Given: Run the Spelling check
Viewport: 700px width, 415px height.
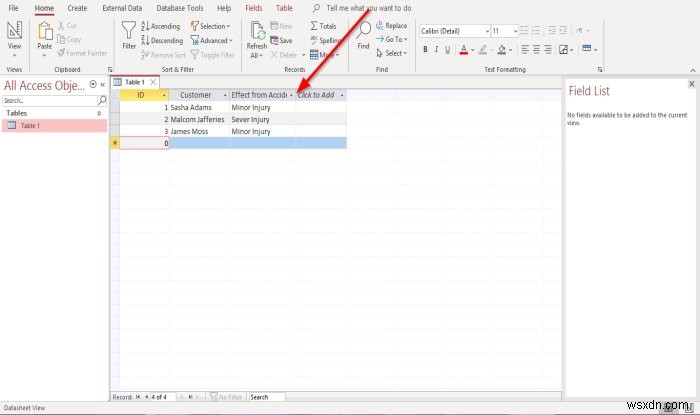Looking at the screenshot, I should point(325,41).
